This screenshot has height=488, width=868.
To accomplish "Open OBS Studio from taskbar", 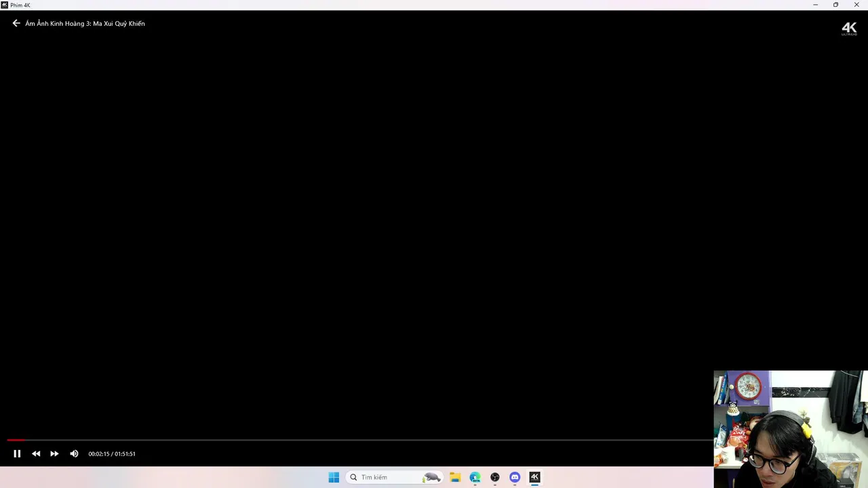I will [x=495, y=477].
